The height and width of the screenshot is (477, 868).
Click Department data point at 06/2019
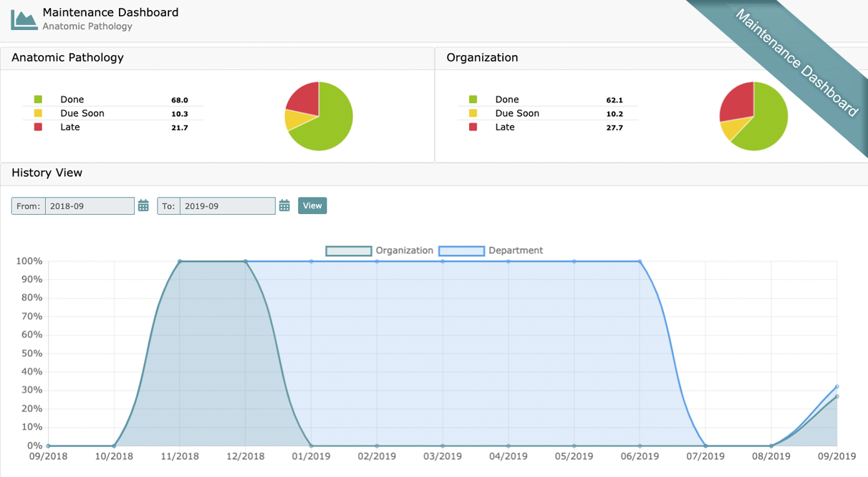coord(640,261)
